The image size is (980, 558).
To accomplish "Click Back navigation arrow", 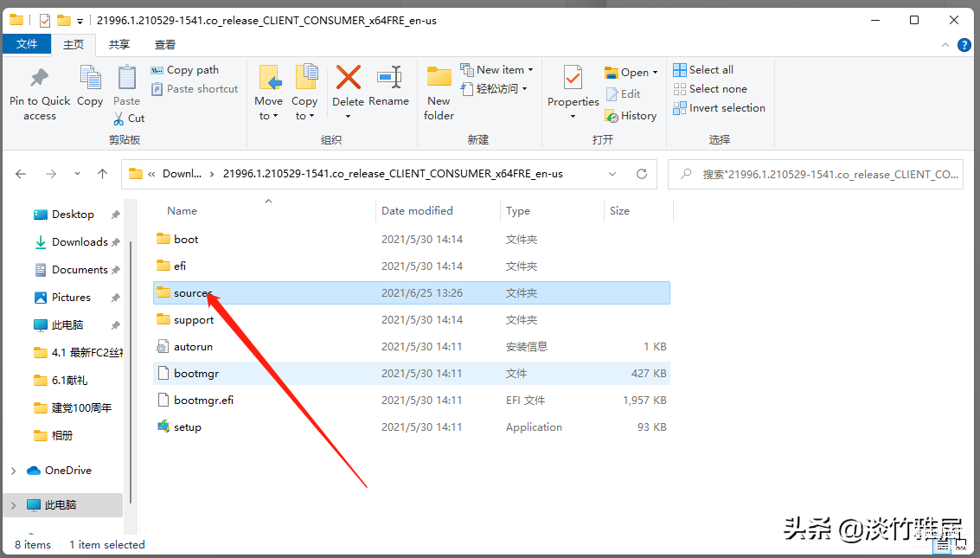I will point(21,174).
